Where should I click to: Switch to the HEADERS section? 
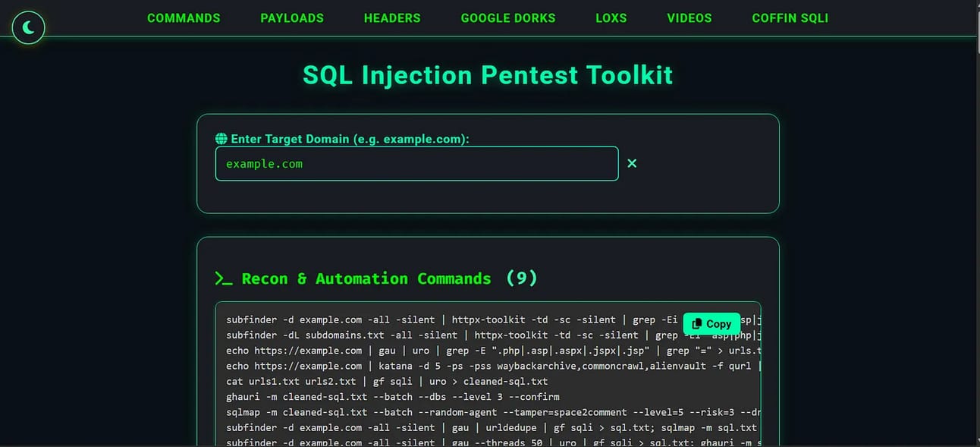point(392,18)
